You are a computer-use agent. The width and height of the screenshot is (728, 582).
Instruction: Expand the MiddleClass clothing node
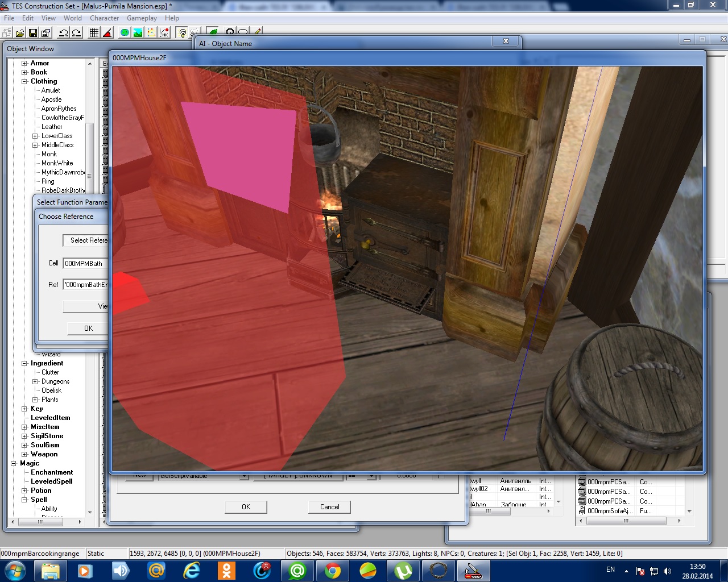(35, 145)
